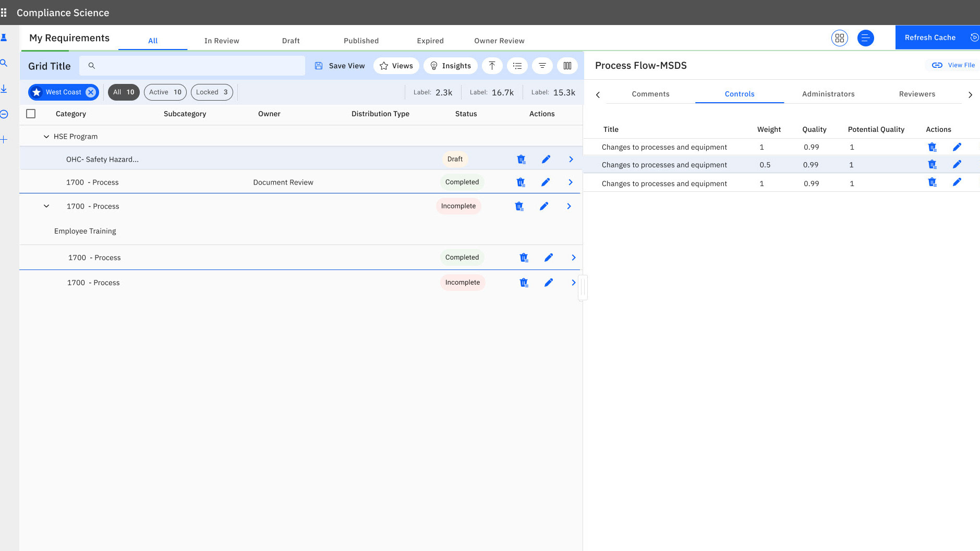Switch to the In Review tab
Screen dimensions: 980x551
point(222,41)
